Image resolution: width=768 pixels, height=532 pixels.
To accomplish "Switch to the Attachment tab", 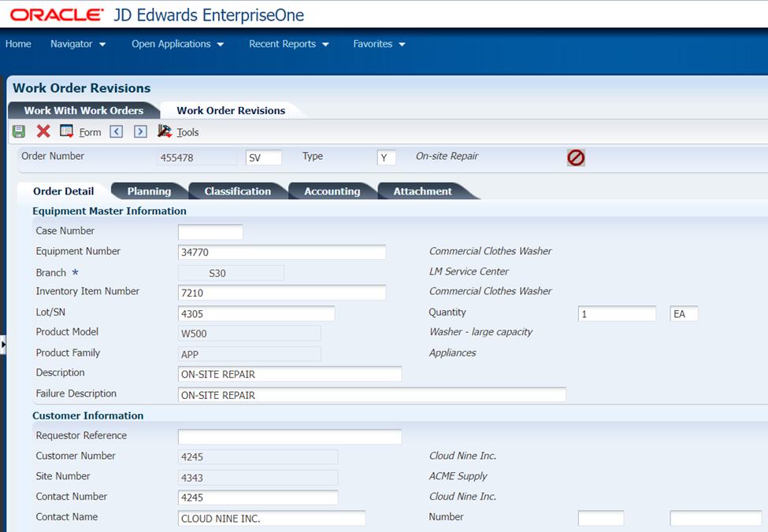I will pyautogui.click(x=423, y=191).
